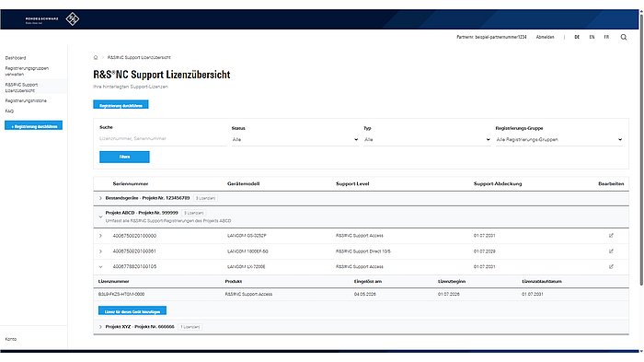This screenshot has width=644, height=362.
Task: Click the Support Abdeckung column header
Action: (498, 184)
